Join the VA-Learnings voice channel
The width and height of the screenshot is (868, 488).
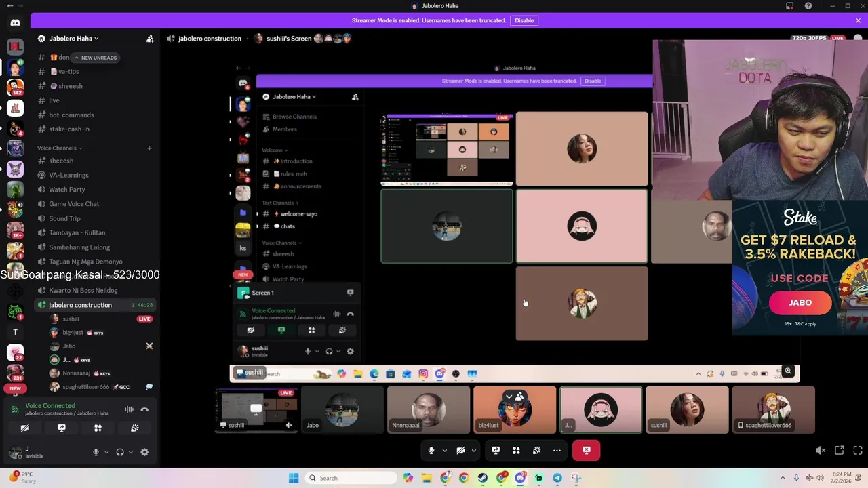pyautogui.click(x=96, y=175)
